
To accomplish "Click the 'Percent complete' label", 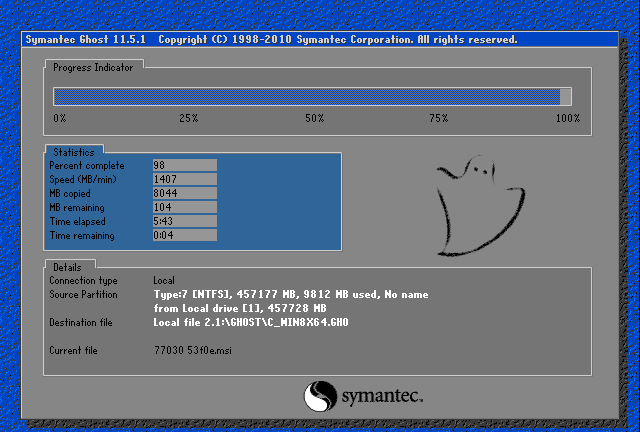I will (x=87, y=165).
